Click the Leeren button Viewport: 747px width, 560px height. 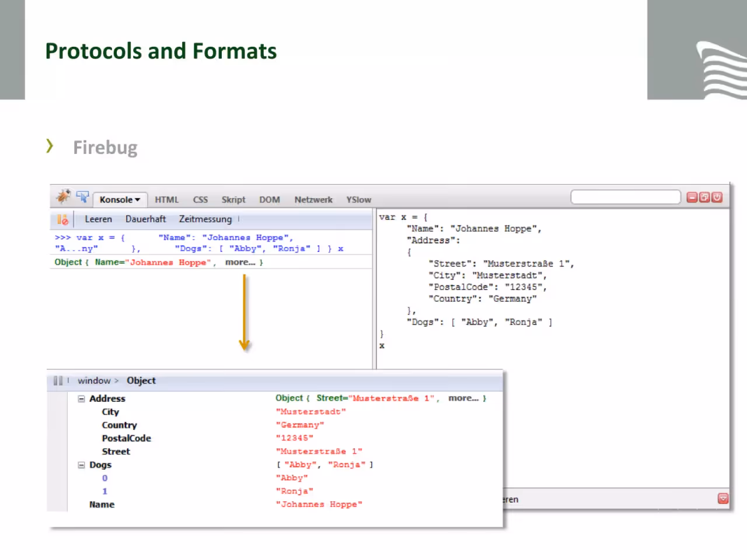[99, 219]
